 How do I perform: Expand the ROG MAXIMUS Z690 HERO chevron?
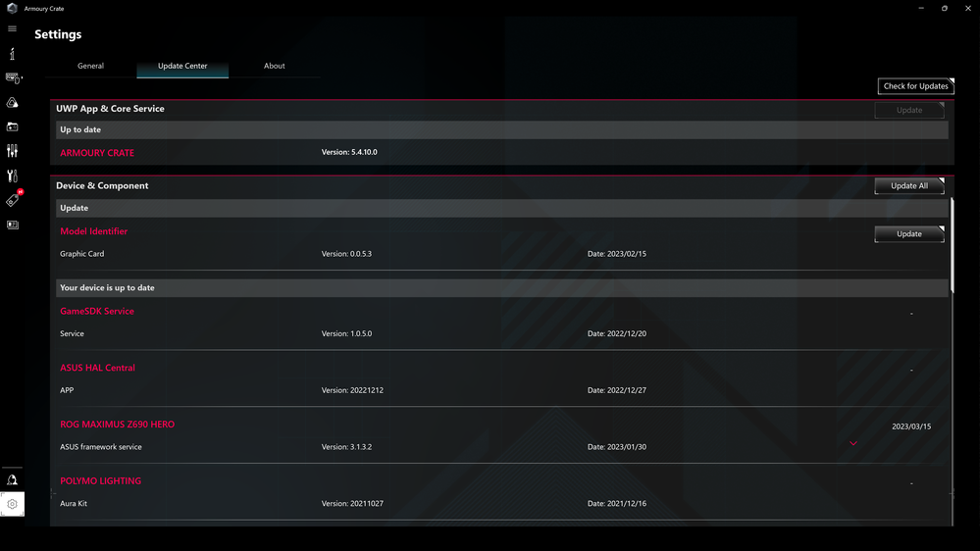tap(853, 443)
